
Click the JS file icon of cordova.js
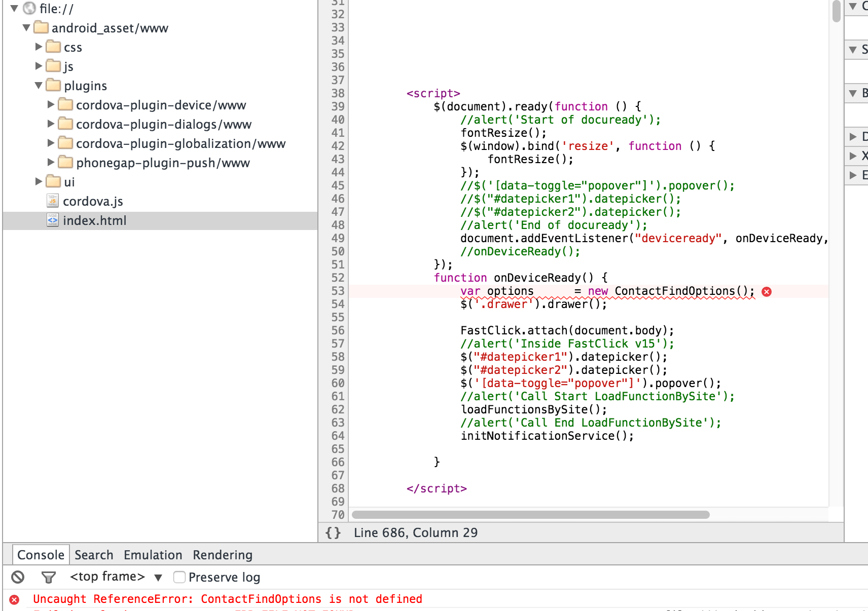pos(52,201)
